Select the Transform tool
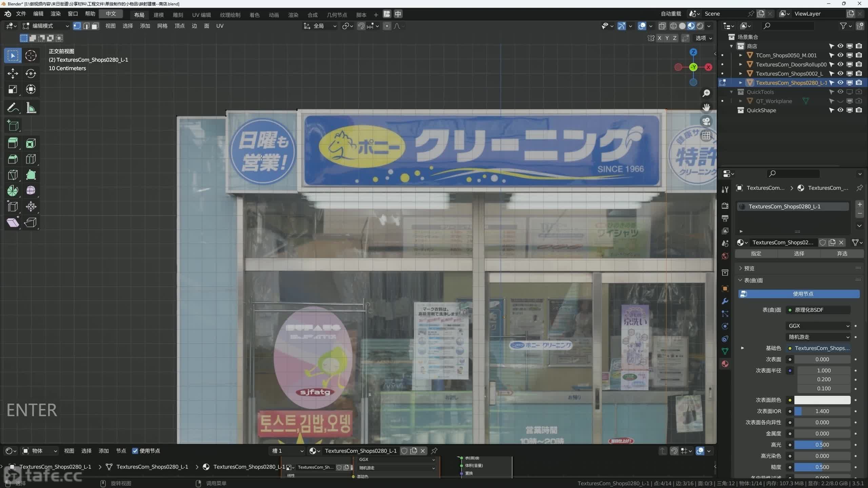The width and height of the screenshot is (868, 488). pyautogui.click(x=31, y=89)
